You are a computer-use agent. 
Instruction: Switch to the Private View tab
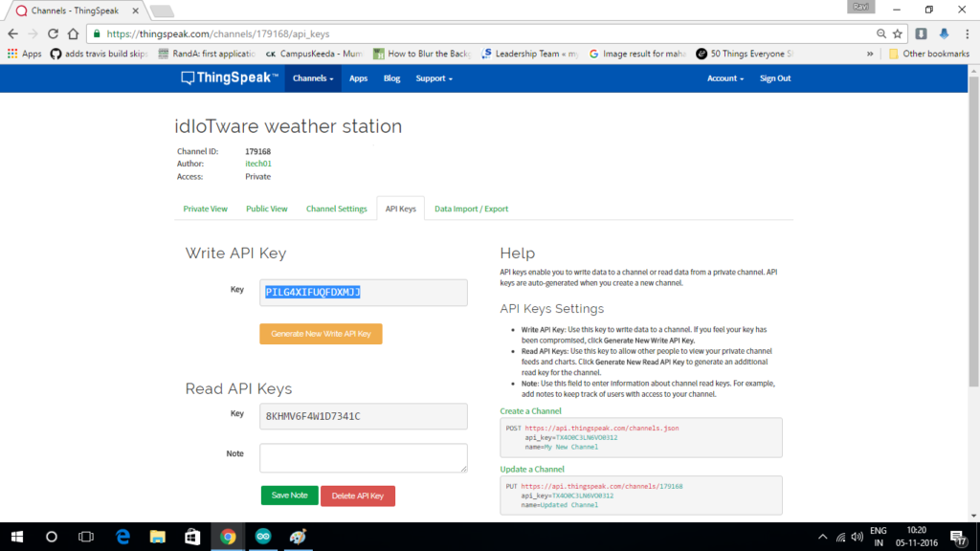[x=205, y=209]
